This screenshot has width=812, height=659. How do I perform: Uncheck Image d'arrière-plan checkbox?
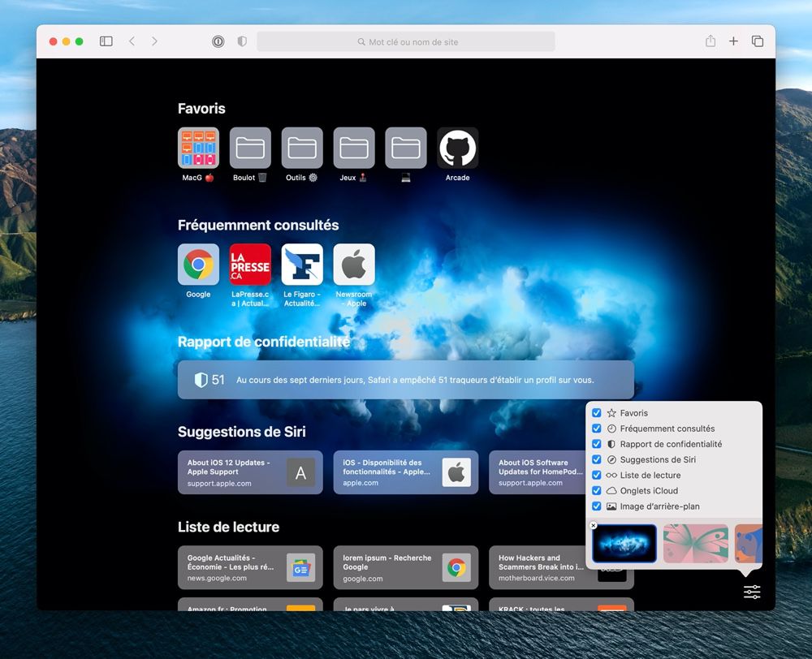[597, 506]
